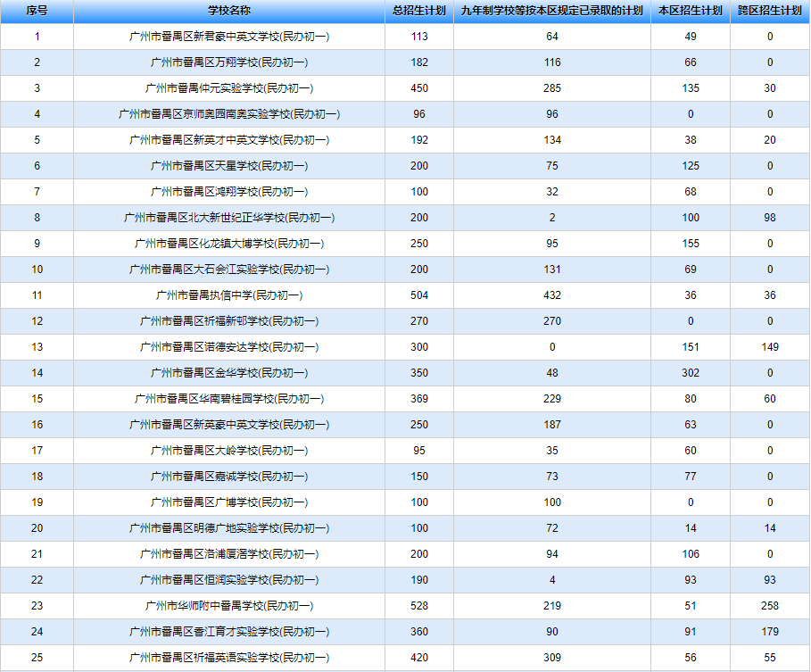Select 广州市番禺区明德广地实验学校(民办初一) cell
811x672 pixels.
point(229,528)
